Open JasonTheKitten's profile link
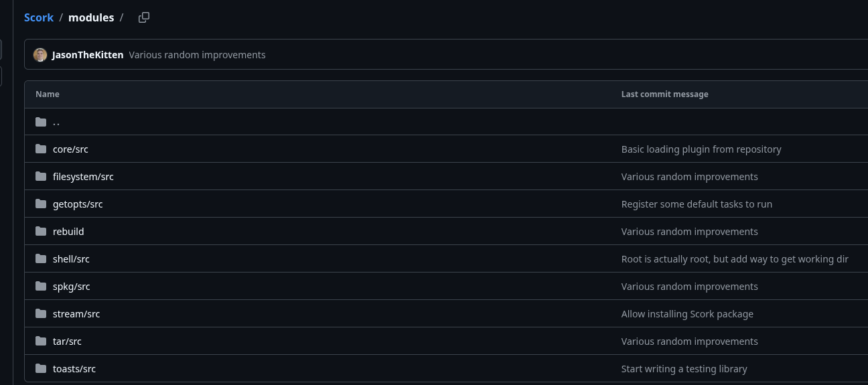 click(x=88, y=55)
